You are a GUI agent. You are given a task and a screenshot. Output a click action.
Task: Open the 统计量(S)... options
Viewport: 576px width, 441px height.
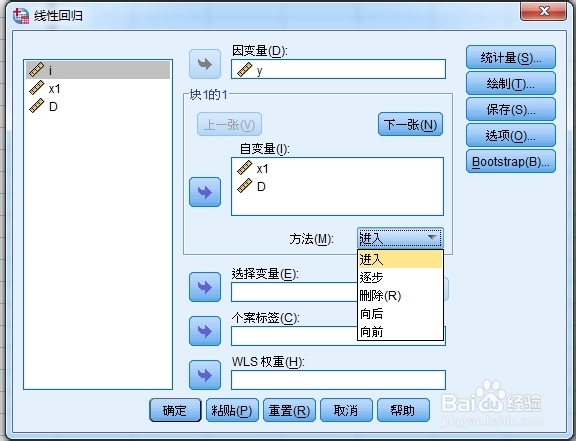click(511, 57)
